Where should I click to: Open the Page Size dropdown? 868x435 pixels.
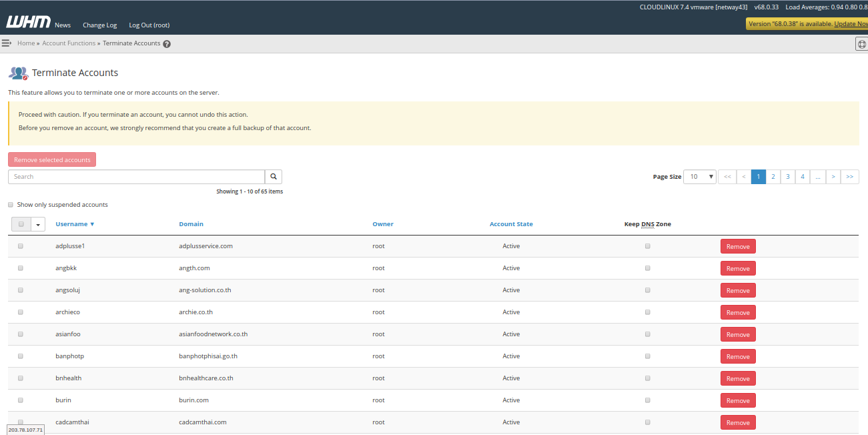coord(700,177)
